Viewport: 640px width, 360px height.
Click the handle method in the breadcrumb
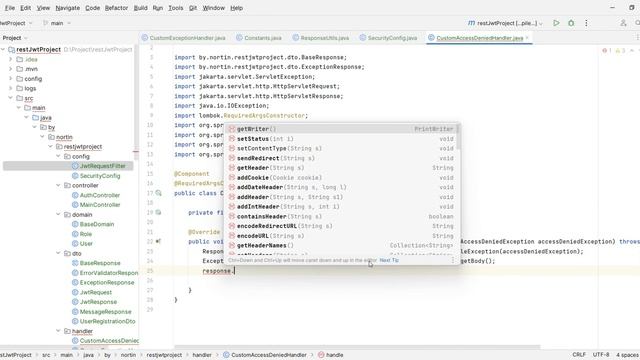pos(331,355)
